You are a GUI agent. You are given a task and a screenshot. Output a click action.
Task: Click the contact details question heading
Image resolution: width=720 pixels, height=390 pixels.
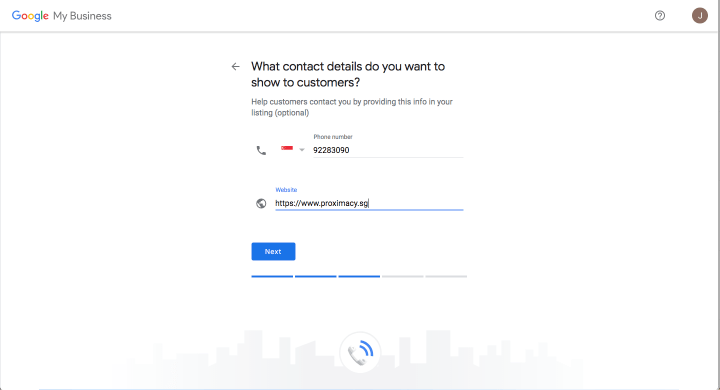point(348,74)
